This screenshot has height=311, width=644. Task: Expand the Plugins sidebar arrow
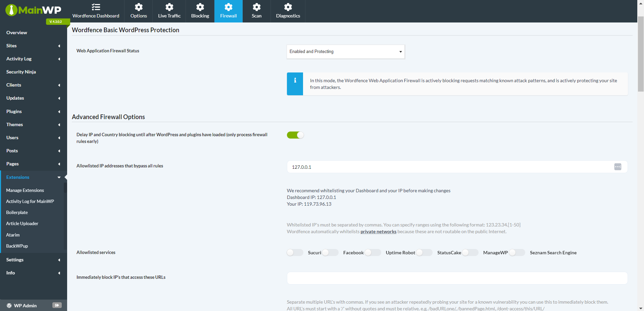click(59, 112)
